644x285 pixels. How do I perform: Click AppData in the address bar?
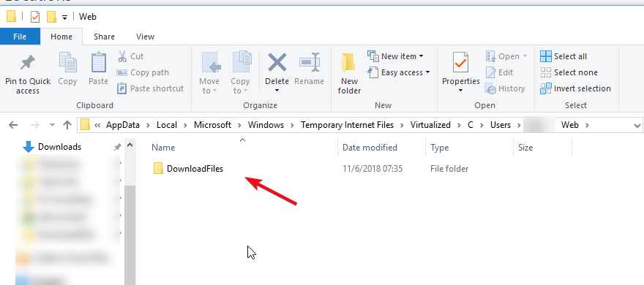click(x=123, y=125)
